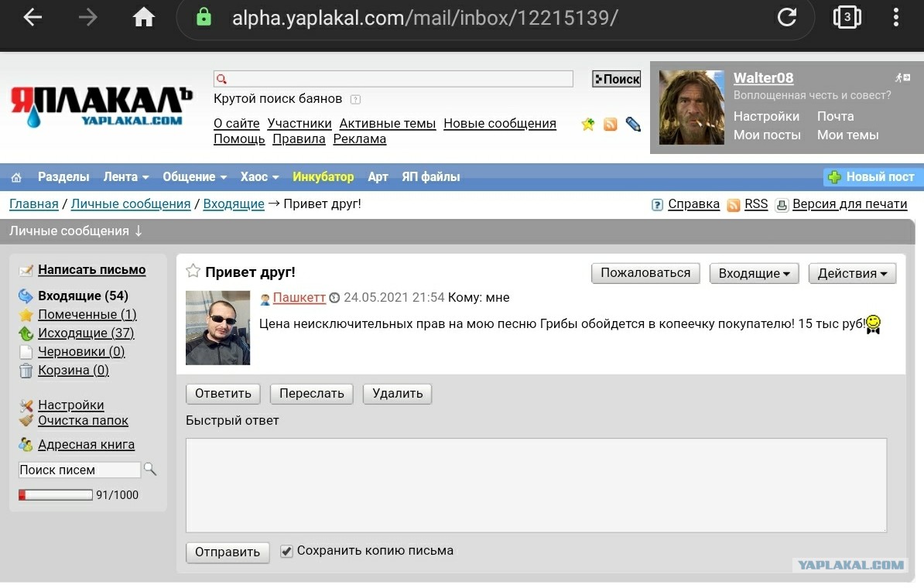Click the green padlock security icon
The image size is (924, 588).
tap(204, 17)
